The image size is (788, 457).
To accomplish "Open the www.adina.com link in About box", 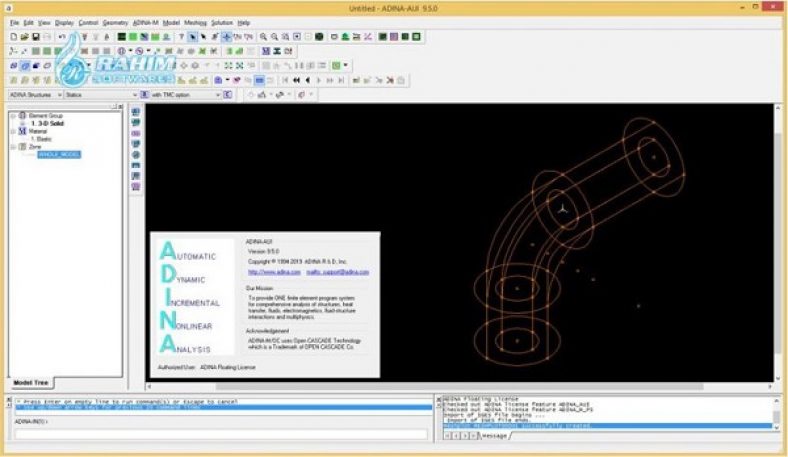I will (x=274, y=272).
